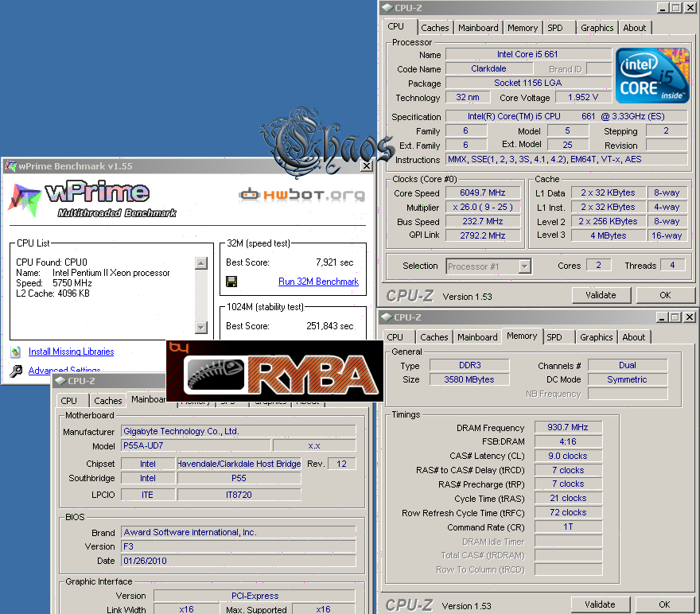Click the wPrime title bar icon
This screenshot has height=614, width=700.
tap(10, 166)
